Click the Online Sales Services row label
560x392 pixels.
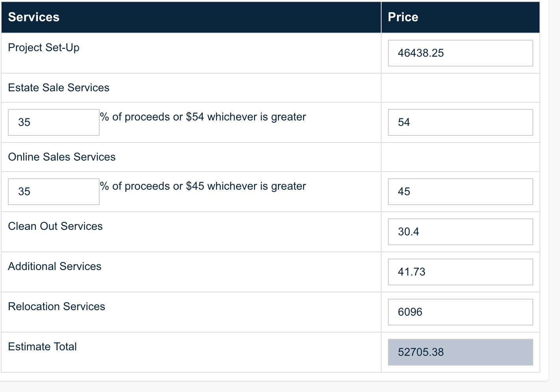coord(62,157)
